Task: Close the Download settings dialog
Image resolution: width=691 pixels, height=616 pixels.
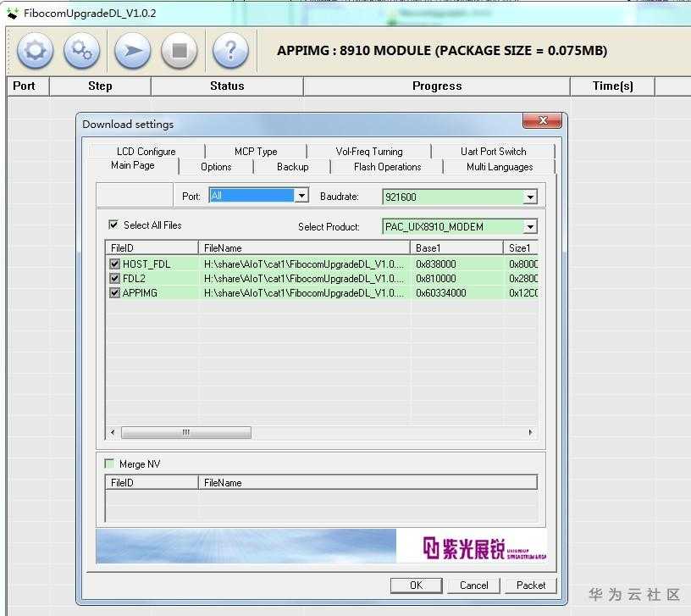Action: point(543,120)
